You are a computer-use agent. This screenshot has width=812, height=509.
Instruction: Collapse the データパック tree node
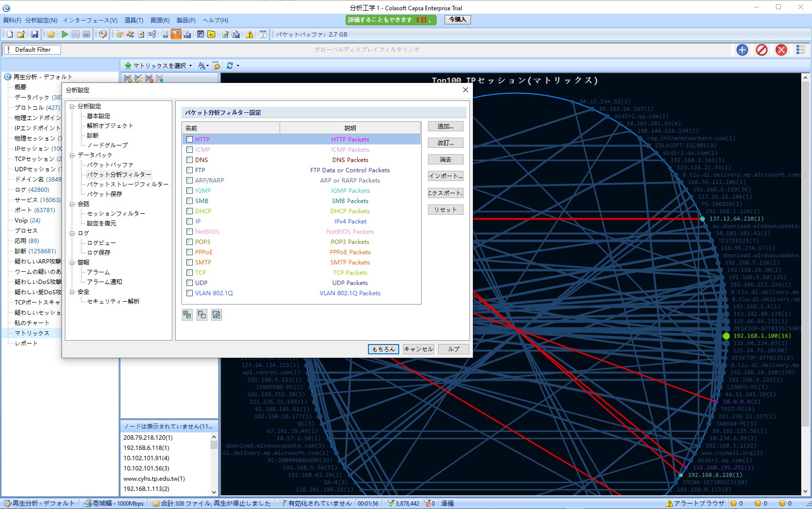72,155
